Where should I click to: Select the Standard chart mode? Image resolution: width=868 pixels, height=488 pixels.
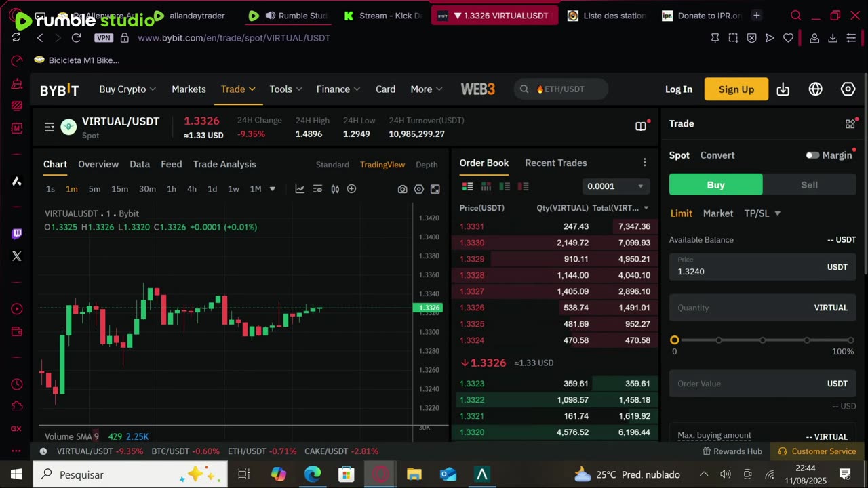pos(332,165)
